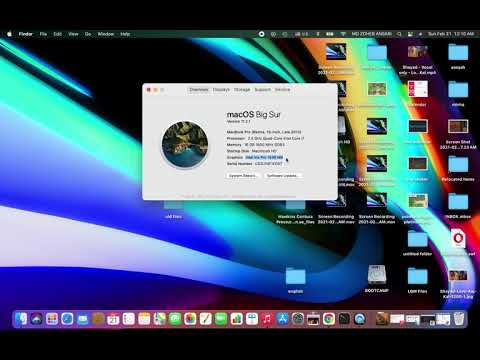Viewport: 480px width, 360px height.
Task: Open Maps from the Dock
Action: [159, 319]
